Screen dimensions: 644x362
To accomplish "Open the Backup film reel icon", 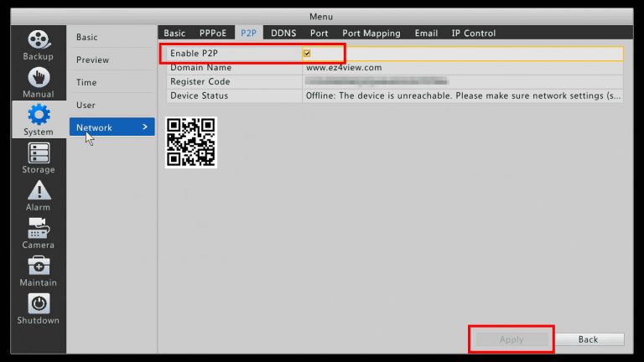I will click(39, 40).
